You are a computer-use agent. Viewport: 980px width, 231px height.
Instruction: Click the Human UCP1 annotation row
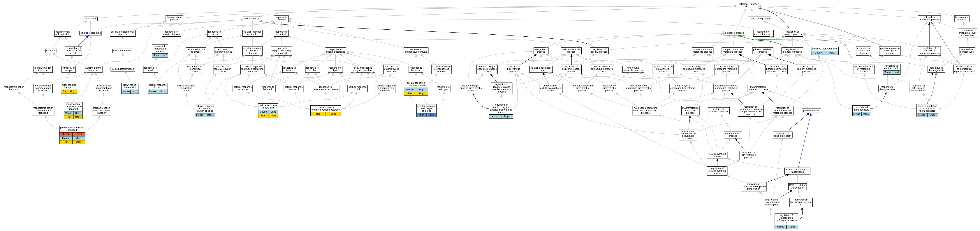[72, 134]
